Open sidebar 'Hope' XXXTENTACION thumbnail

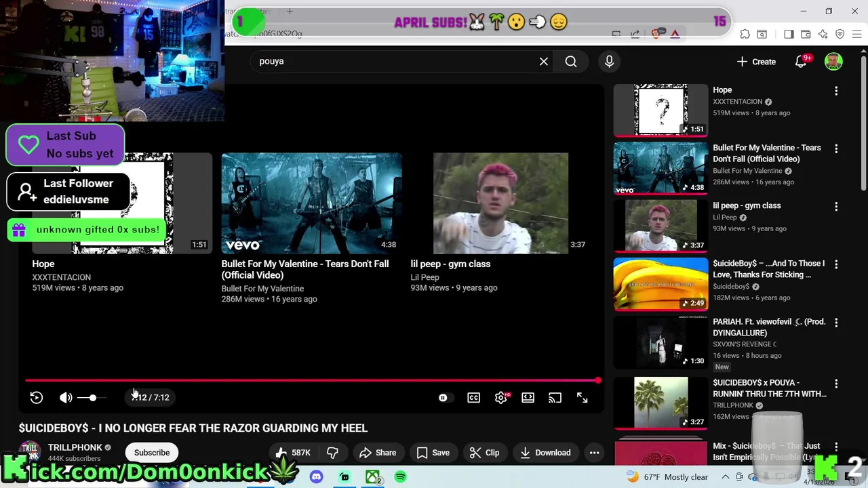pyautogui.click(x=660, y=110)
